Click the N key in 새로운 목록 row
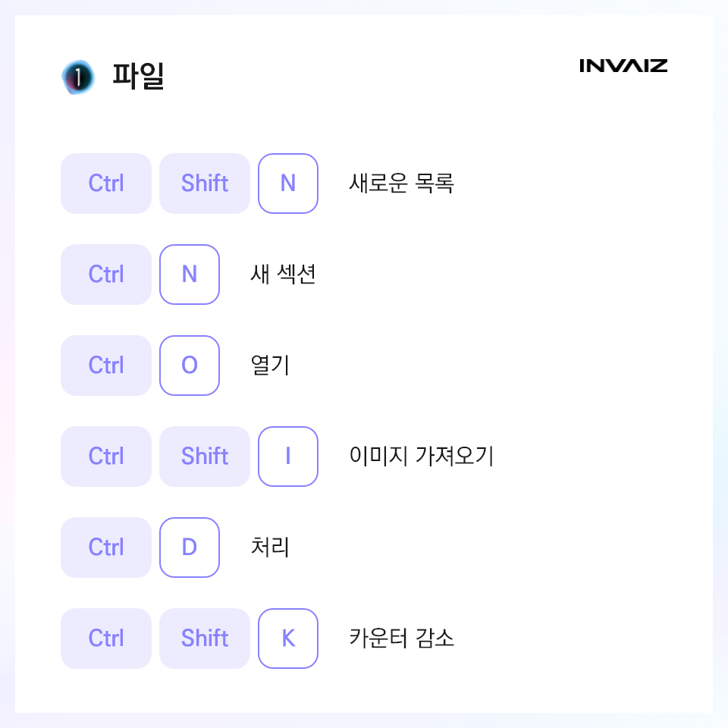Image resolution: width=728 pixels, height=728 pixels. (288, 184)
